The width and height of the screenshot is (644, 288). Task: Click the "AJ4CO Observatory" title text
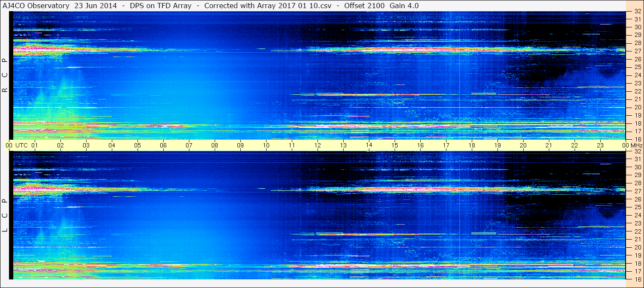coord(36,6)
